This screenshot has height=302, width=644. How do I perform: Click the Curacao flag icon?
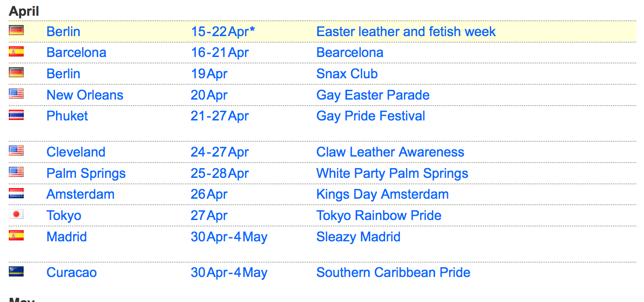(16, 271)
